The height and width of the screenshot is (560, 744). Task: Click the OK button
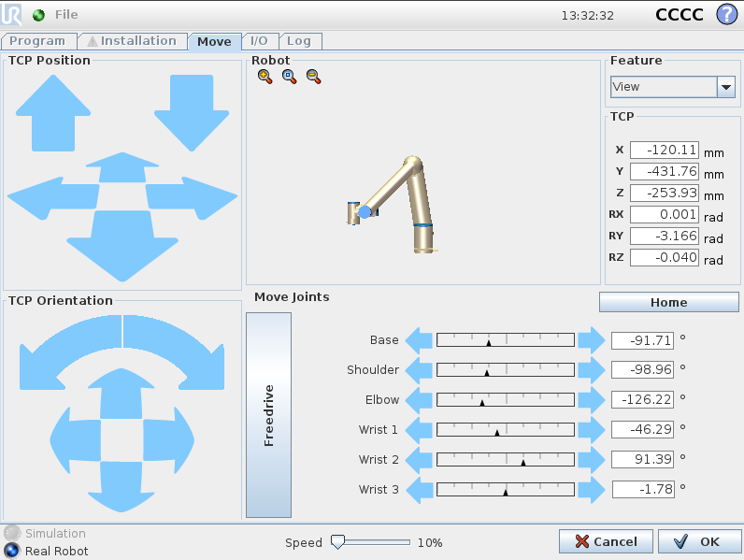699,541
